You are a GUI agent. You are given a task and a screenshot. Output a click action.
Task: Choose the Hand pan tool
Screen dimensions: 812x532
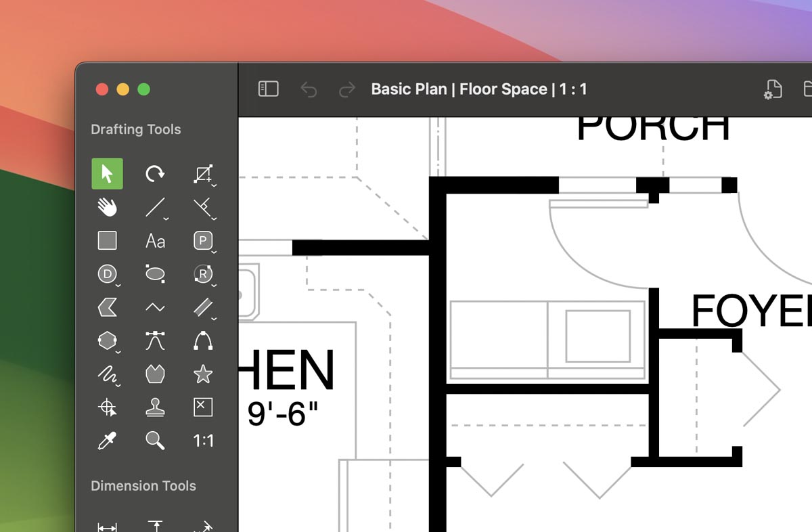tap(107, 207)
